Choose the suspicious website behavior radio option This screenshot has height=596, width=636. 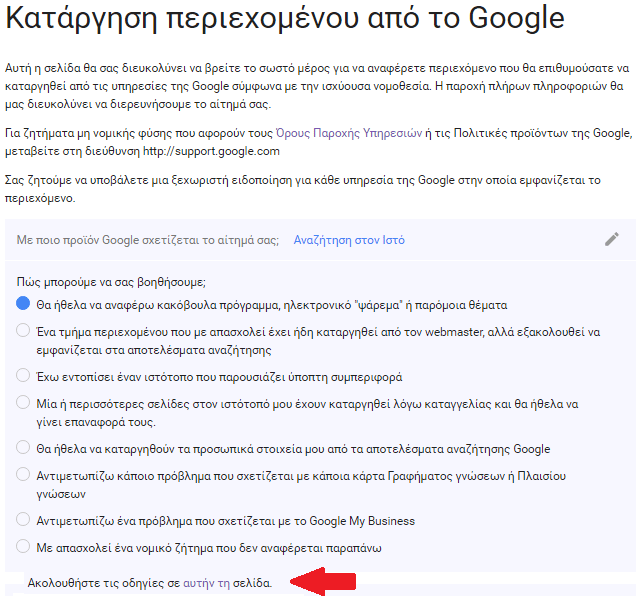(x=23, y=375)
